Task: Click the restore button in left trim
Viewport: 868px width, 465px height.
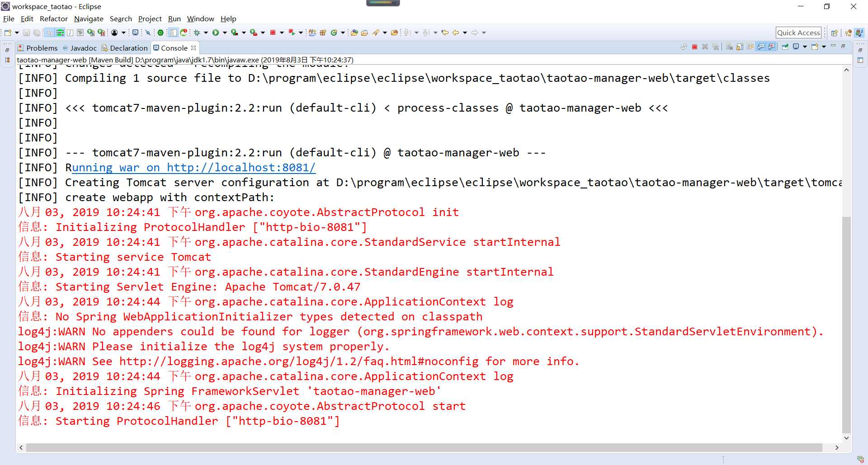Action: [7, 50]
